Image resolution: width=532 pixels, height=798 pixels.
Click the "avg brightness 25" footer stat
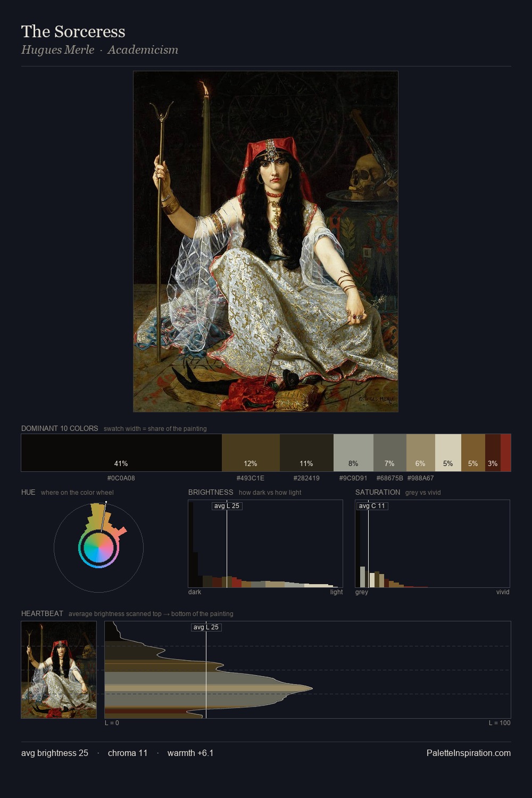click(55, 753)
